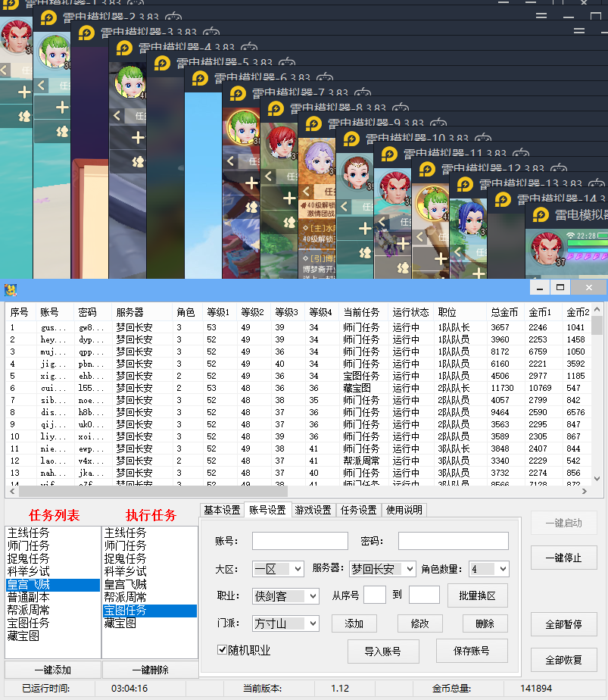Click the table's scroll-down arrow
The height and width of the screenshot is (700, 608).
597,479
